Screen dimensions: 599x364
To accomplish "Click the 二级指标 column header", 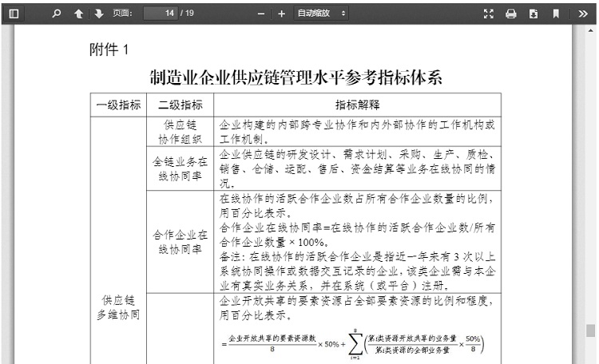I will click(x=180, y=105).
